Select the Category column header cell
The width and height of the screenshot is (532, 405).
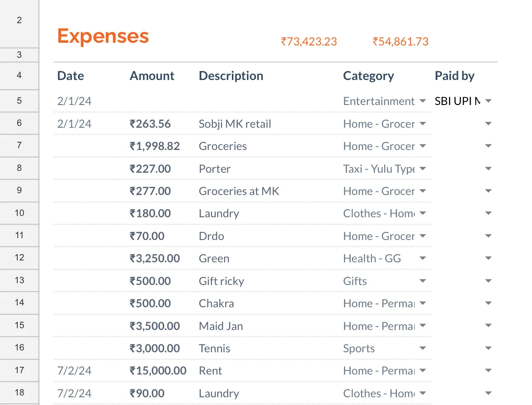pyautogui.click(x=368, y=75)
